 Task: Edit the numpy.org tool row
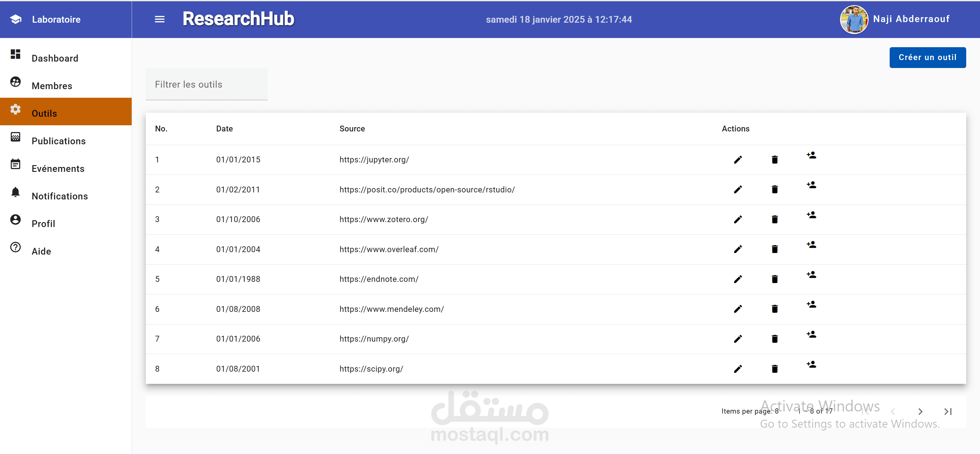(x=738, y=339)
